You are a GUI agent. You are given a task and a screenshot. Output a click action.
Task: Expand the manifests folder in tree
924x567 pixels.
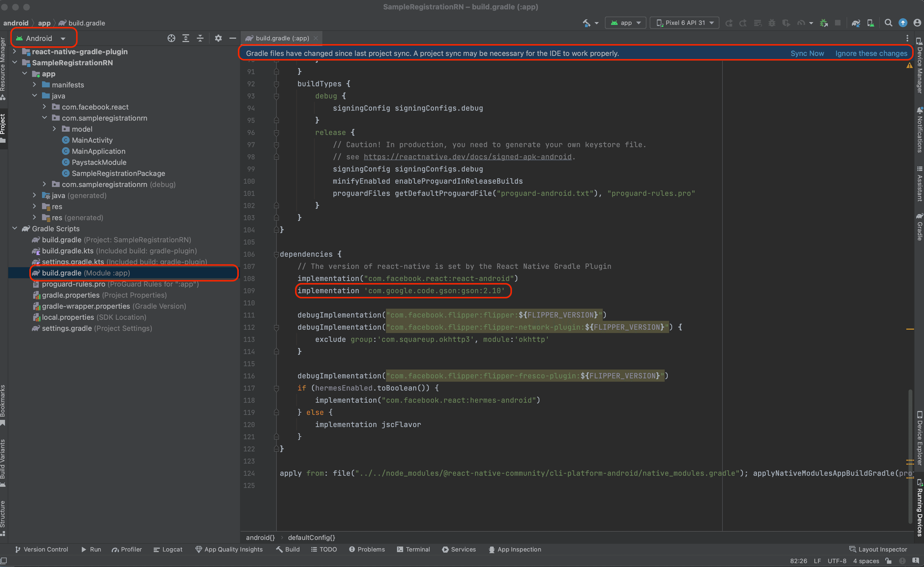point(35,85)
